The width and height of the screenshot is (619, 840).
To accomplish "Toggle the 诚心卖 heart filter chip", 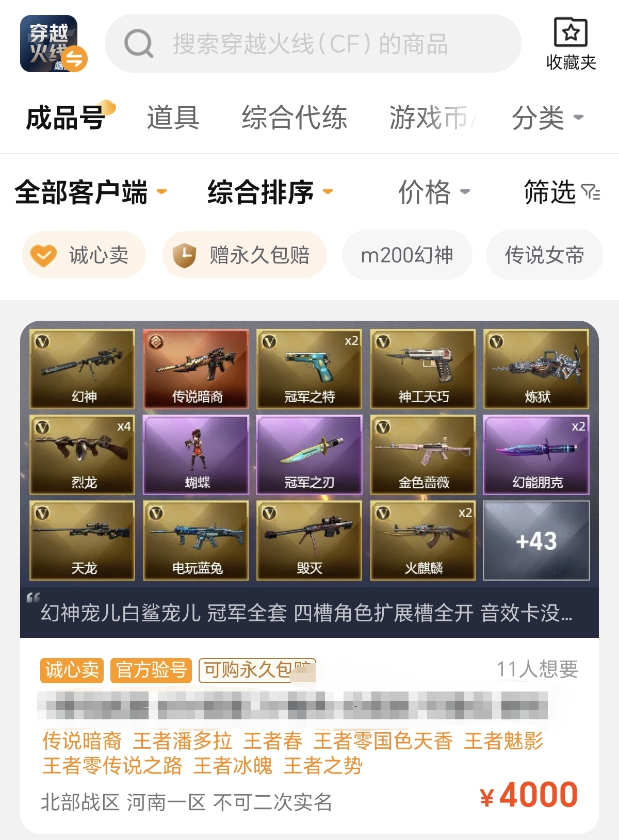I will click(84, 255).
